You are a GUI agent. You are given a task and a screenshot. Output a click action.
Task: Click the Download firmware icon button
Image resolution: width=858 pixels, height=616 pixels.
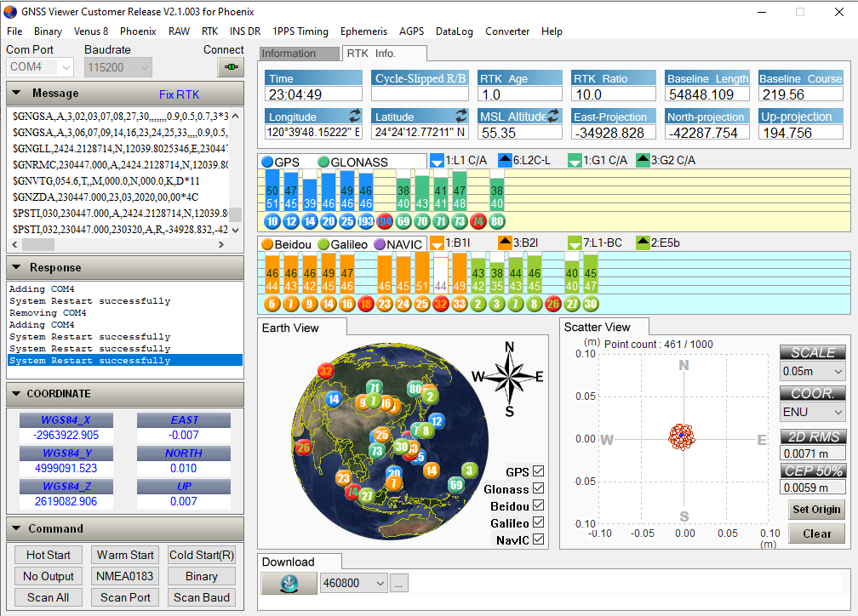pos(288,583)
